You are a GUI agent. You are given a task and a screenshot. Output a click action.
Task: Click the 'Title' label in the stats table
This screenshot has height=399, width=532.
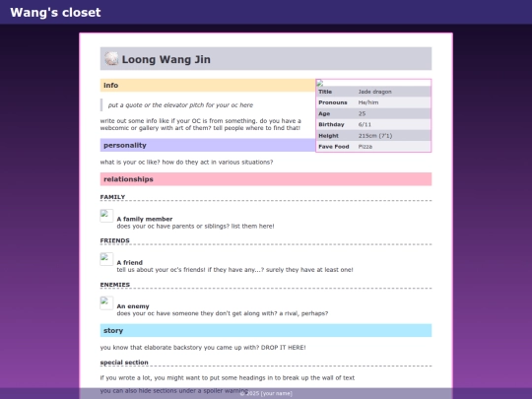click(x=325, y=92)
